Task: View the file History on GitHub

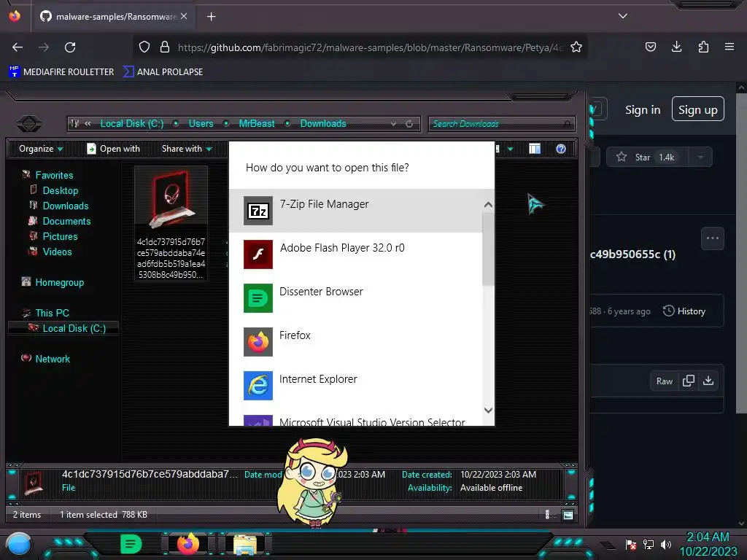Action: tap(684, 311)
